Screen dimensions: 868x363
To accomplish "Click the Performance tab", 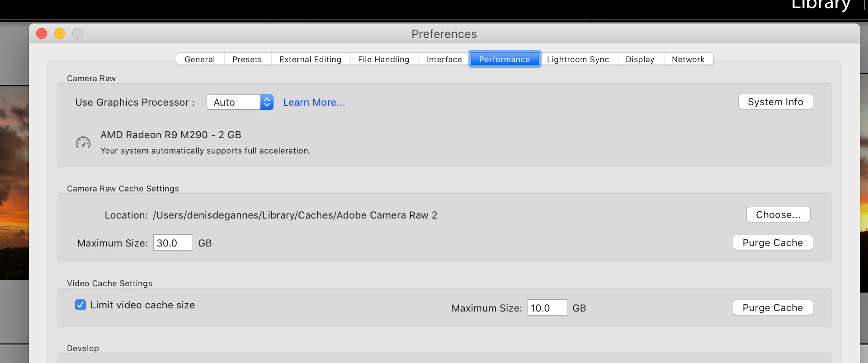I will click(x=505, y=59).
